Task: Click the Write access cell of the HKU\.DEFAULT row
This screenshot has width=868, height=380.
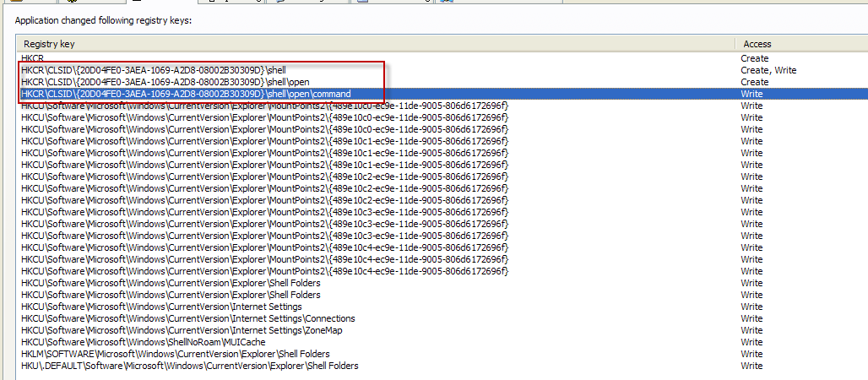Action: click(751, 366)
